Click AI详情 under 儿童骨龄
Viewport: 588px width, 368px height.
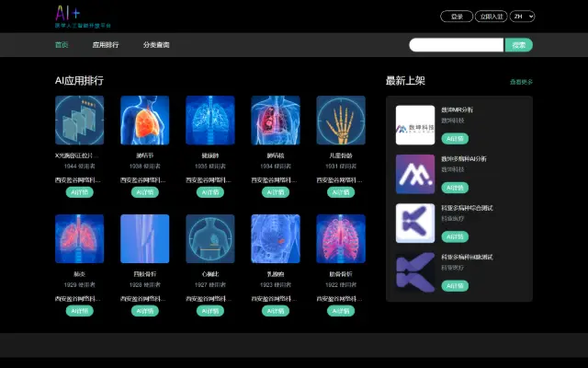point(341,192)
